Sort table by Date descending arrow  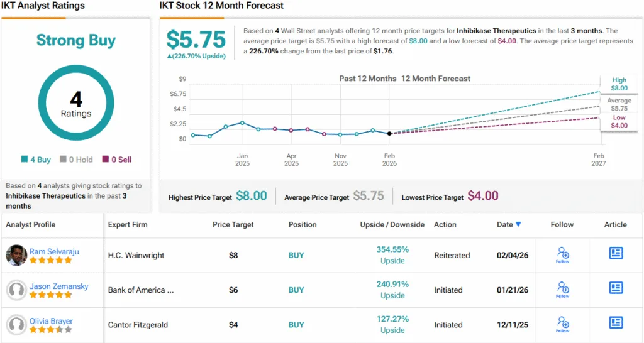point(518,224)
